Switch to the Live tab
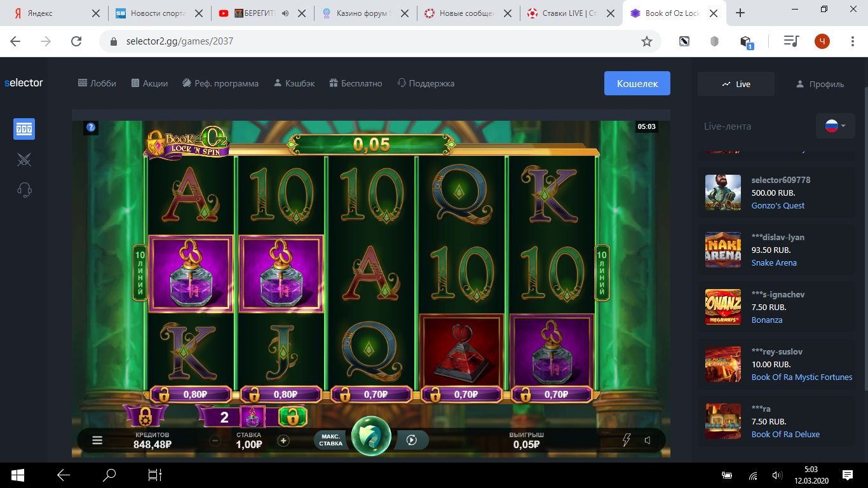This screenshot has height=488, width=868. [736, 84]
